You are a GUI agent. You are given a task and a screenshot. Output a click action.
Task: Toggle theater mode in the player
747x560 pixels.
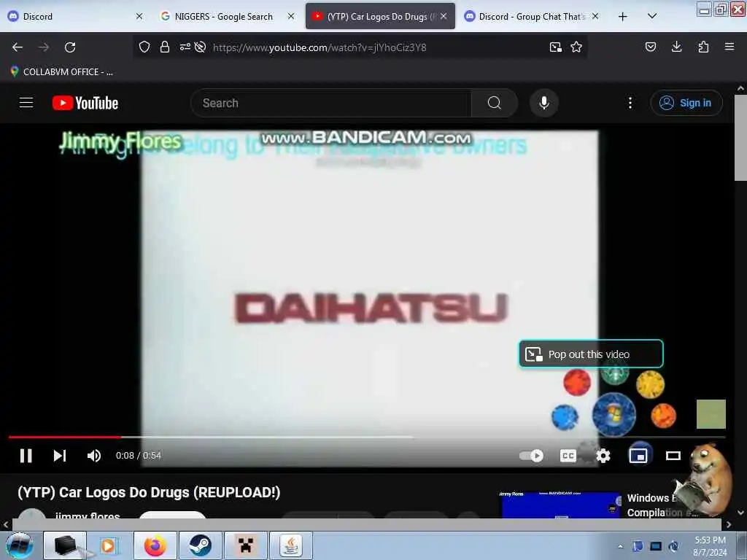[673, 456]
